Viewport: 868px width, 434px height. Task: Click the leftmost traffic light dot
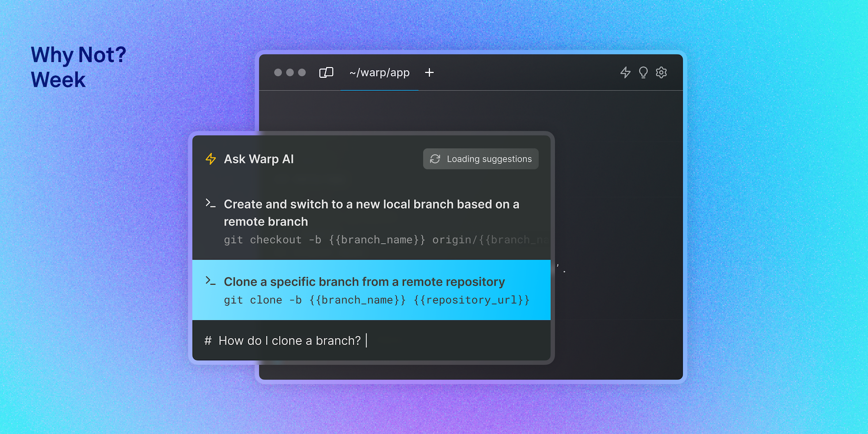[x=278, y=72]
